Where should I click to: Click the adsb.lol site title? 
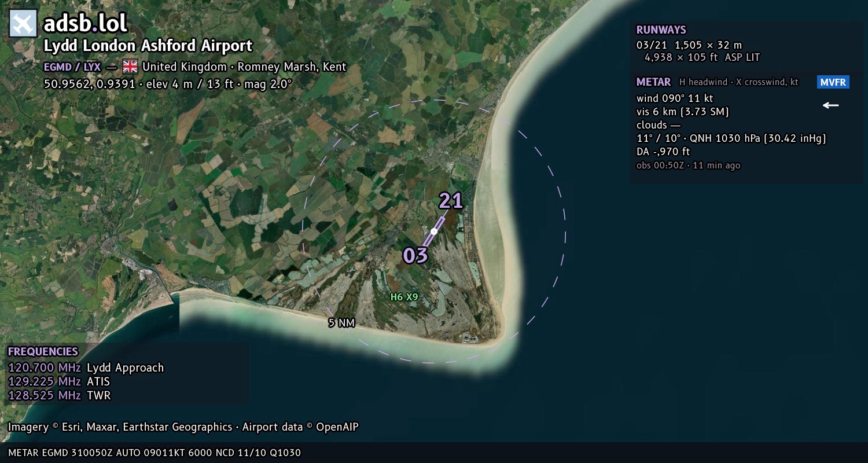click(86, 24)
